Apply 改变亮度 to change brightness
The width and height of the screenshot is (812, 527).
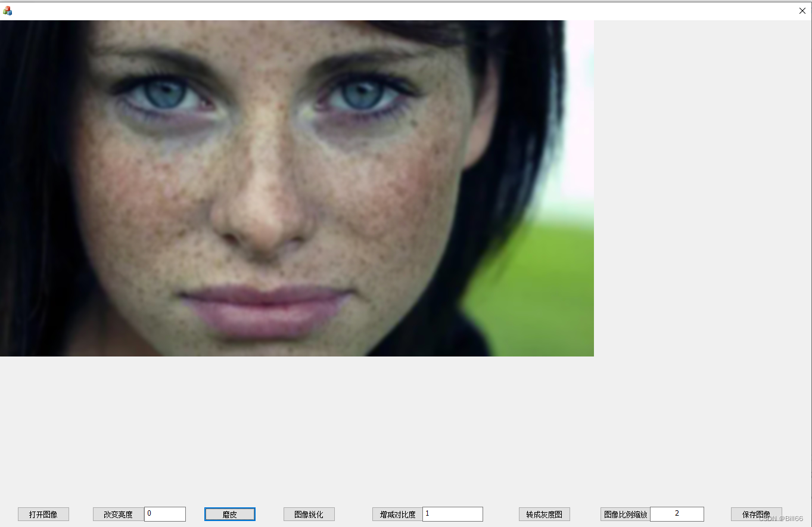pos(117,514)
